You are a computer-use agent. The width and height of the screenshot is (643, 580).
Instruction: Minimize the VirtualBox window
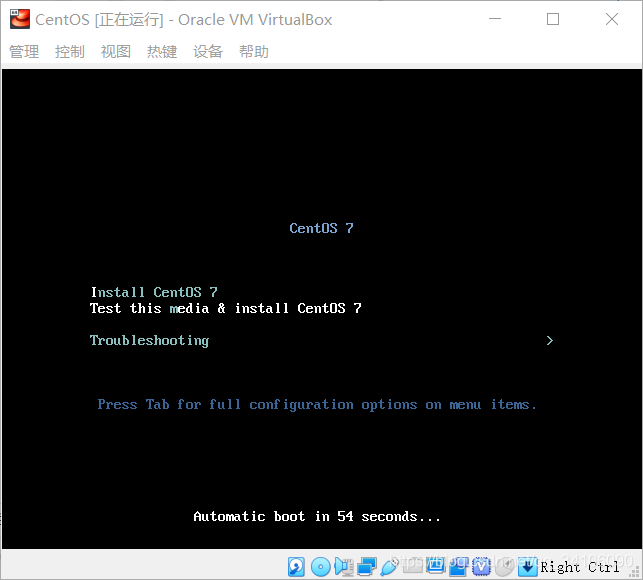(x=495, y=19)
